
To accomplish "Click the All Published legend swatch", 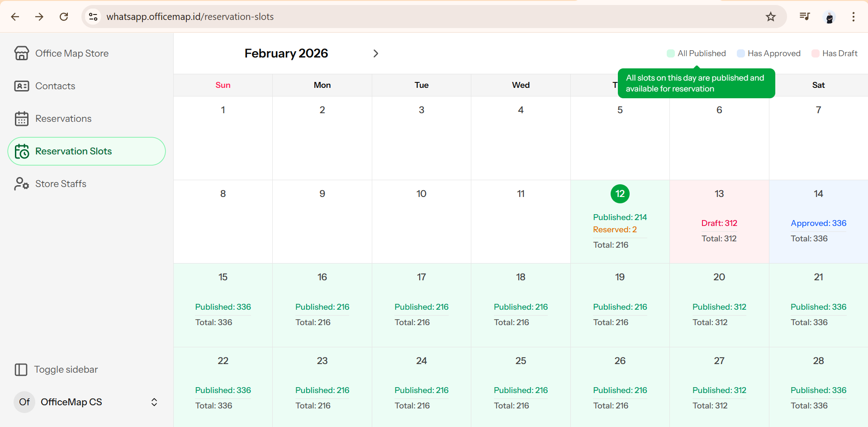I will (x=670, y=53).
